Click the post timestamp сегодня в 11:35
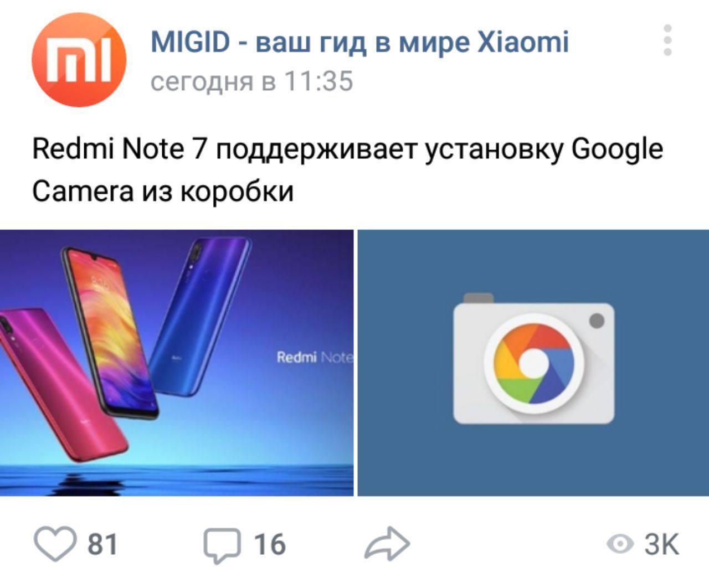The width and height of the screenshot is (709, 588). (252, 81)
